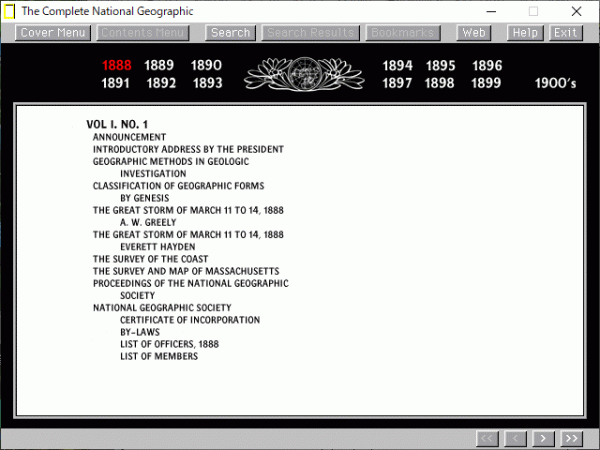
Task: Open Classification of Geographic Forms article
Action: point(178,186)
